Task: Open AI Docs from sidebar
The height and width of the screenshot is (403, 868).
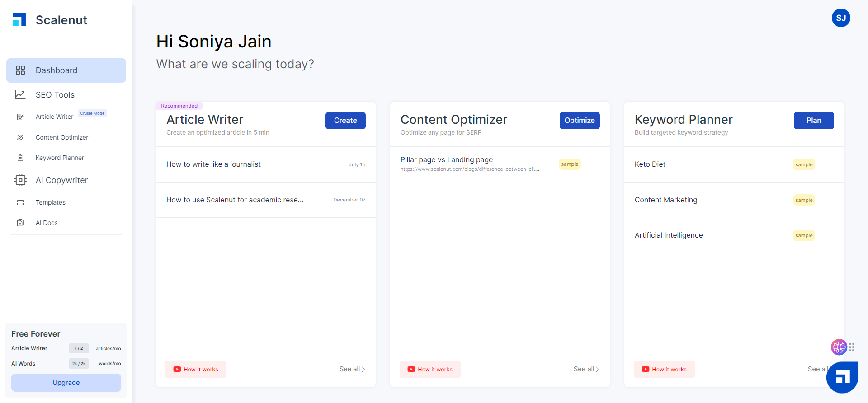Action: point(47,223)
